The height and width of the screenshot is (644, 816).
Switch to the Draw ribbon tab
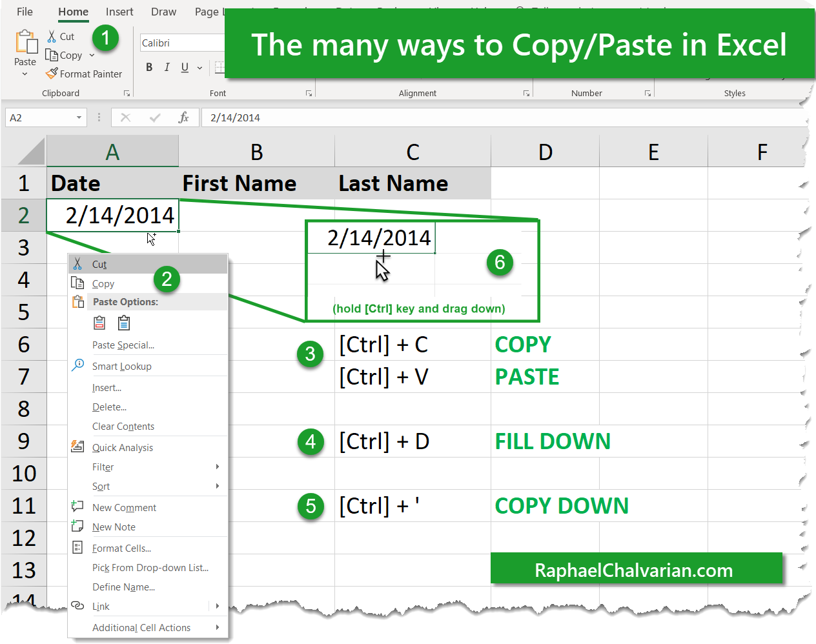[163, 12]
